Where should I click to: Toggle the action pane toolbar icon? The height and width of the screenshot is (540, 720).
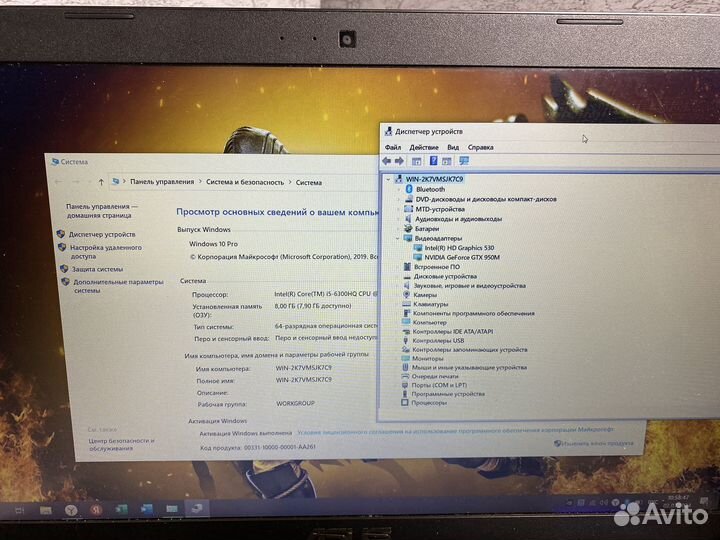pyautogui.click(x=447, y=161)
